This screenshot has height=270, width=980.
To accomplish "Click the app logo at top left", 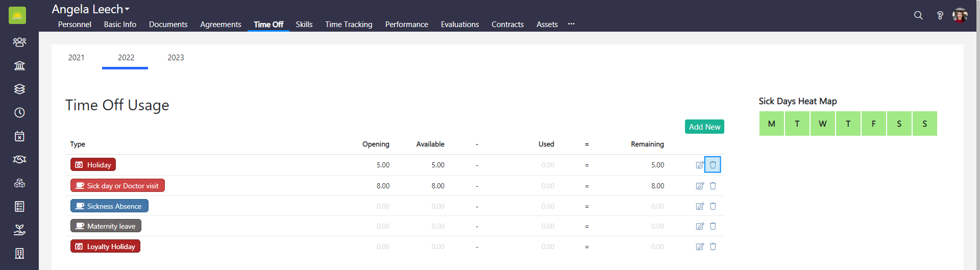I will pos(17,15).
